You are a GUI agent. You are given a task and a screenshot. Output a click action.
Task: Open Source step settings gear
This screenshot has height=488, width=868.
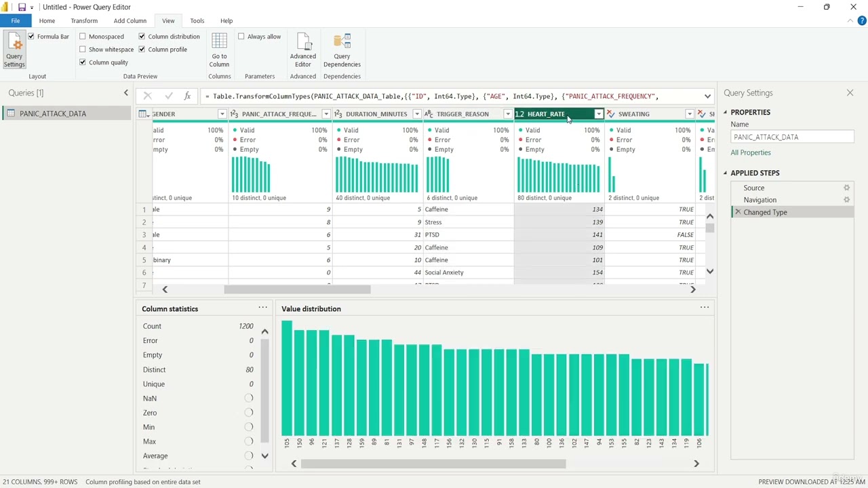click(x=846, y=188)
